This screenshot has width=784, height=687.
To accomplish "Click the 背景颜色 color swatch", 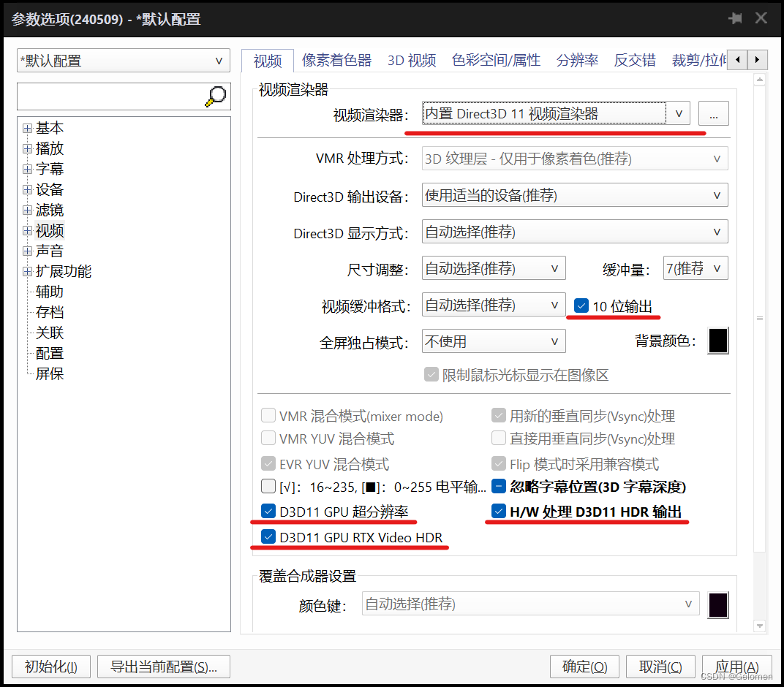I will click(717, 341).
